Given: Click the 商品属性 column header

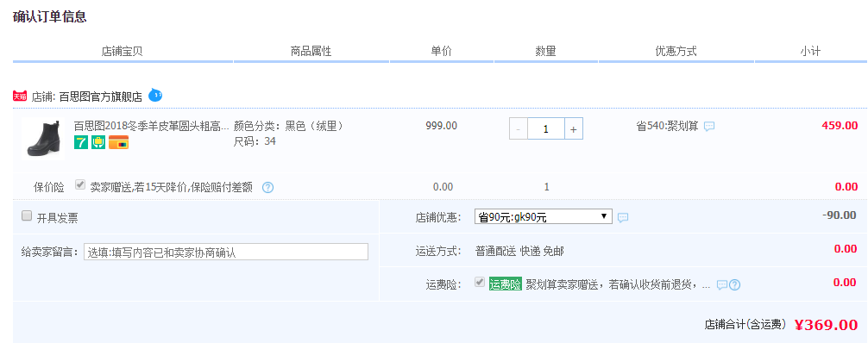Looking at the screenshot, I should (x=311, y=52).
